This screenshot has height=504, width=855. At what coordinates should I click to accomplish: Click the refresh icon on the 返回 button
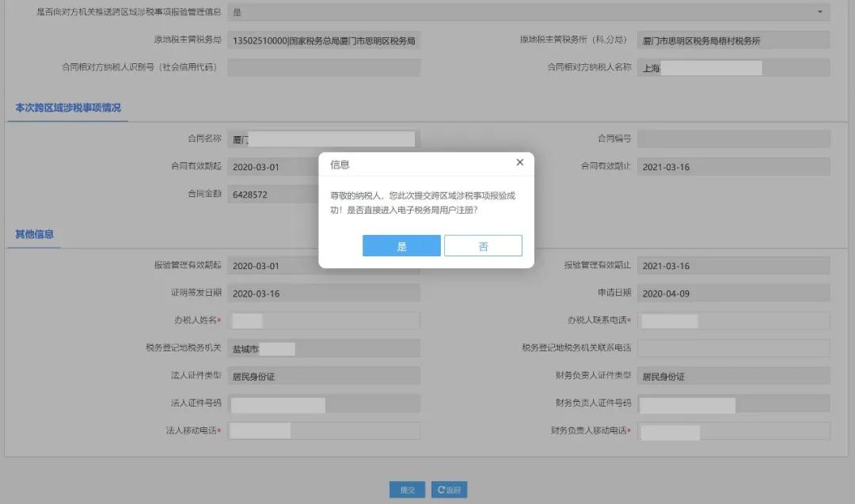click(x=440, y=489)
